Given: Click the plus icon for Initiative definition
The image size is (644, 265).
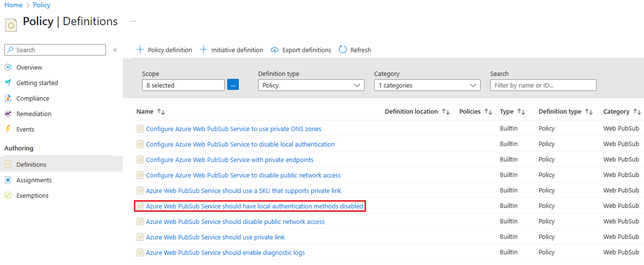Looking at the screenshot, I should point(204,50).
